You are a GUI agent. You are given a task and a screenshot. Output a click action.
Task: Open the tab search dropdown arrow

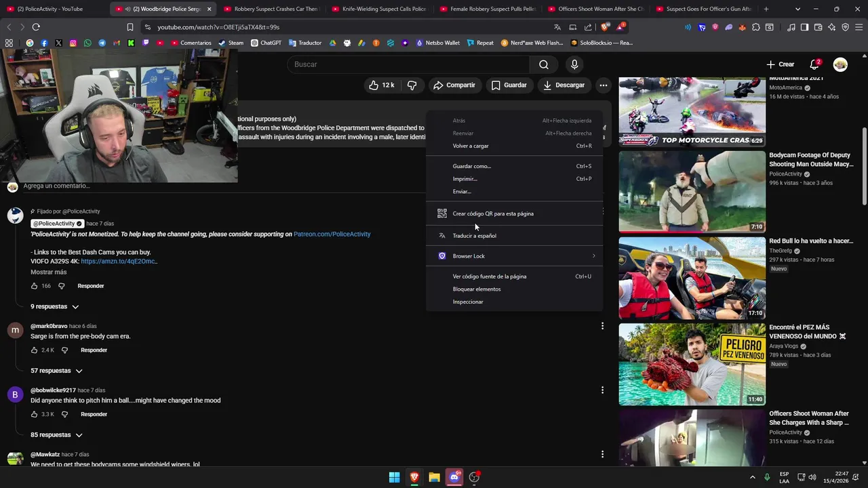797,9
